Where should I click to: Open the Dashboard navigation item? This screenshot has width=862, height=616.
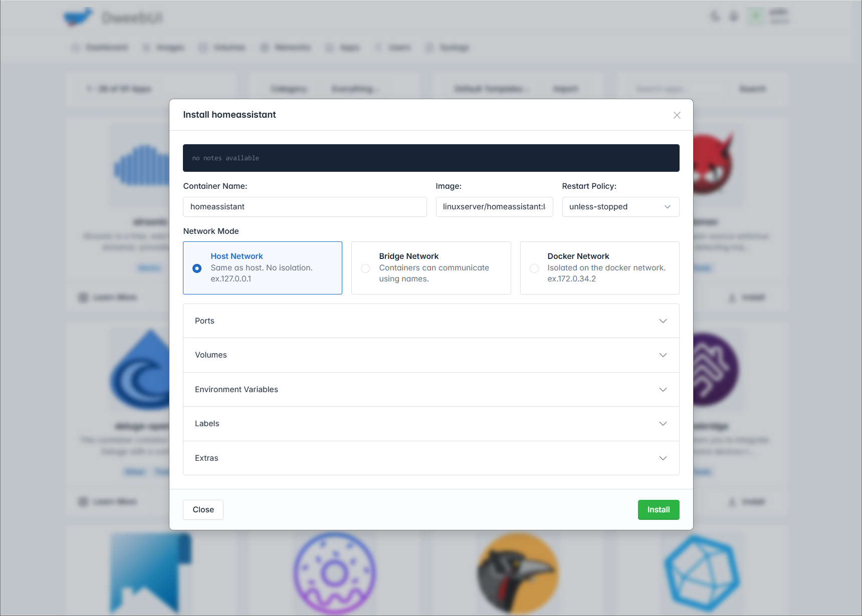[x=100, y=48]
